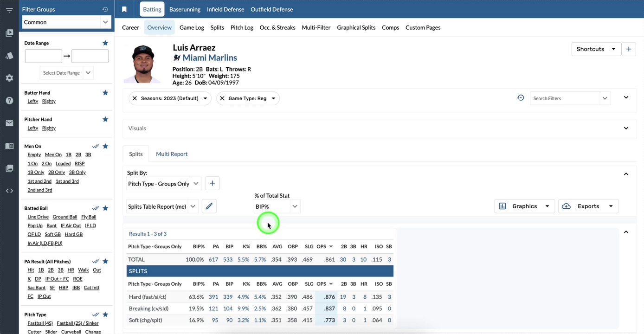The width and height of the screenshot is (644, 334).
Task: Open the Seasons 2023 chip dropdown arrow
Action: (205, 98)
